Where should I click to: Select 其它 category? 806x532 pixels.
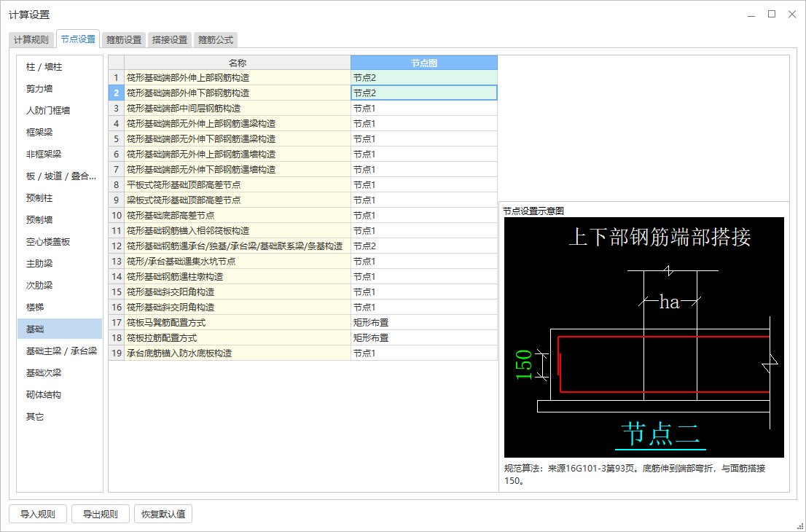point(60,416)
